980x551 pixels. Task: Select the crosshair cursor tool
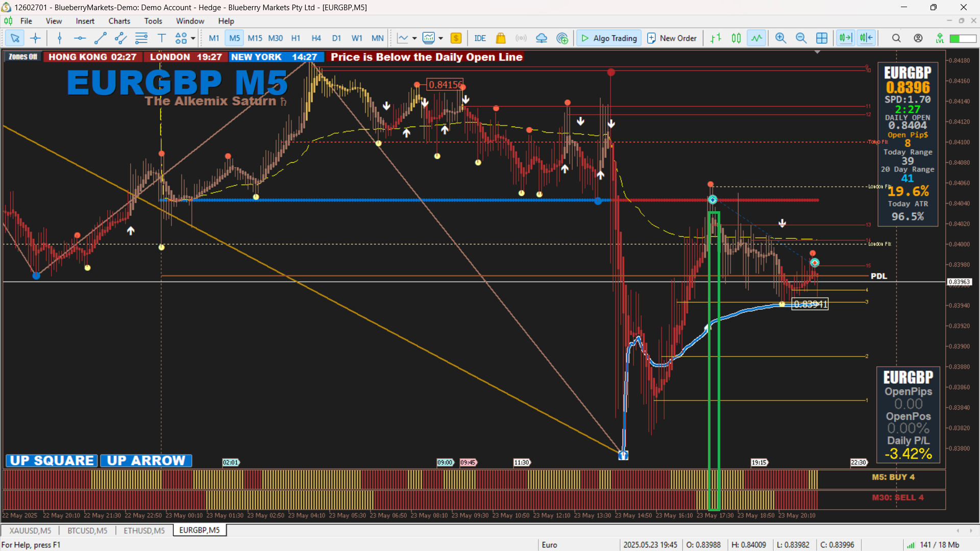(x=35, y=38)
